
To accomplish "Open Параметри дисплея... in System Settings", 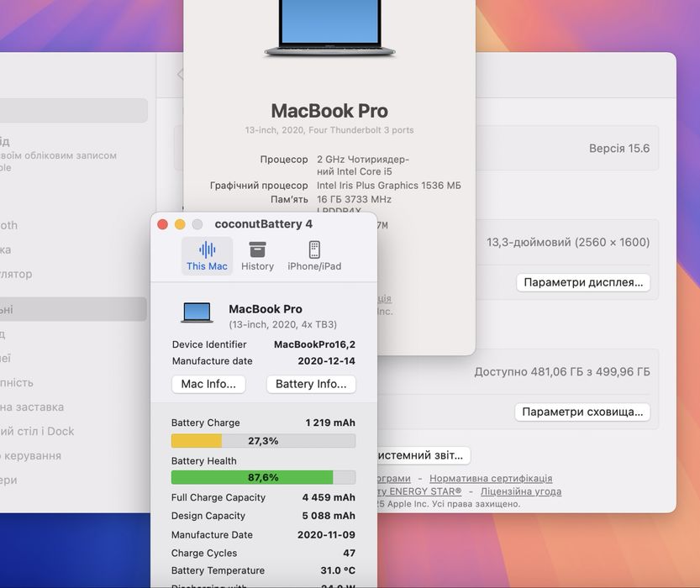I will click(x=583, y=282).
